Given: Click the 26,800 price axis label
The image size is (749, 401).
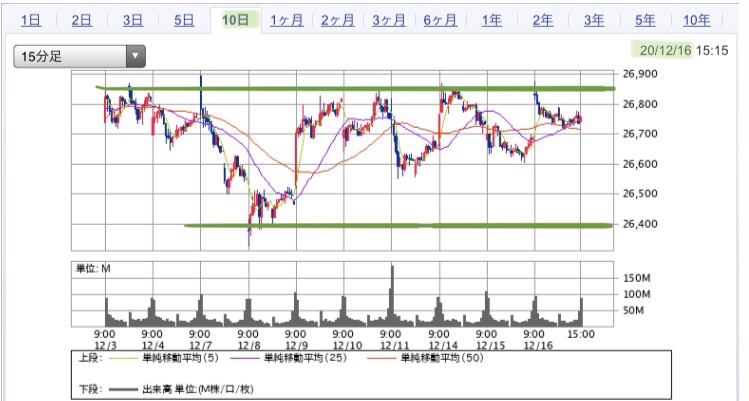Looking at the screenshot, I should point(640,104).
